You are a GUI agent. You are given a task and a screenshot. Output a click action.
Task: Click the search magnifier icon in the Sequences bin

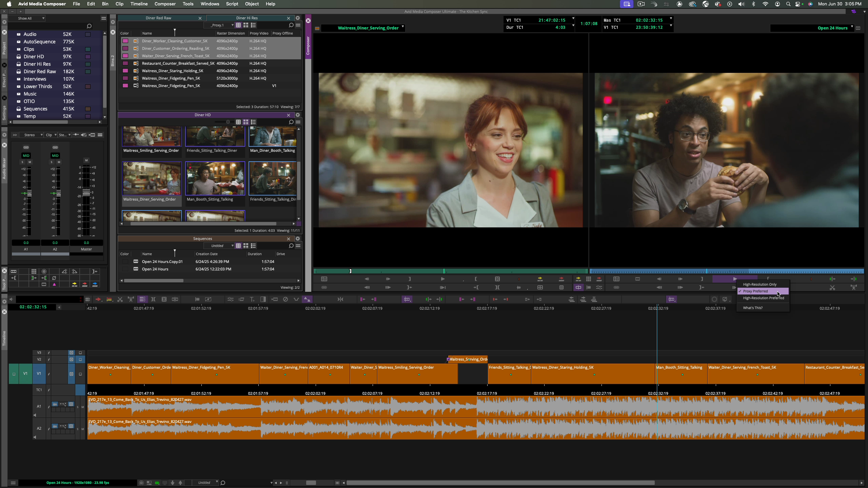coord(291,246)
